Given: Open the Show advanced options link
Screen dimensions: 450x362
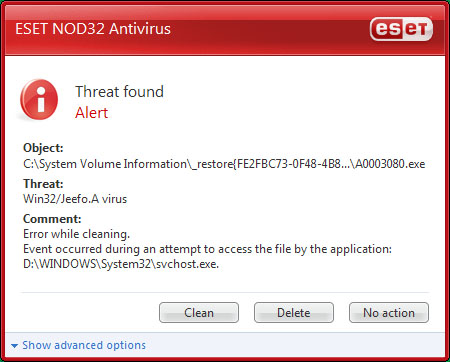Looking at the screenshot, I should click(x=84, y=345).
